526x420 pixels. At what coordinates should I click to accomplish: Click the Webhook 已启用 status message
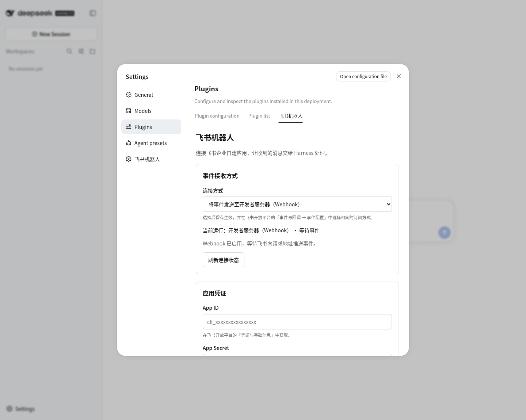click(260, 244)
